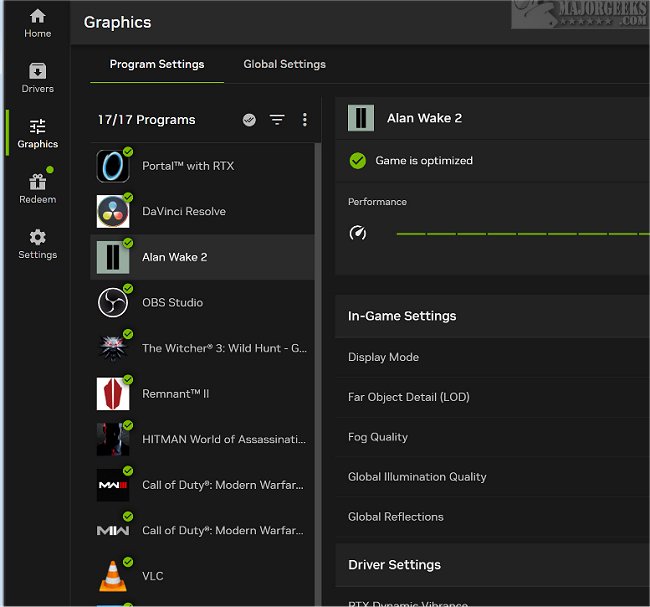
Task: Select The Witcher 3: Wild Hunt entry
Action: pos(223,348)
